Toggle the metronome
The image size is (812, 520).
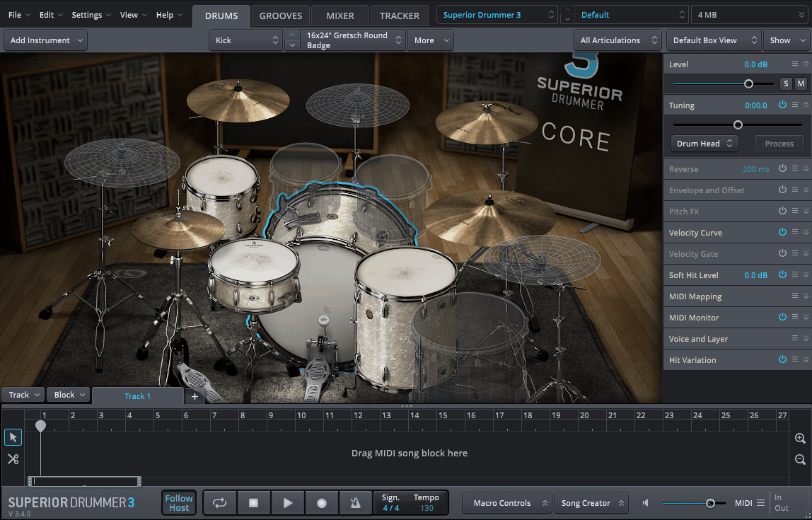coord(355,503)
